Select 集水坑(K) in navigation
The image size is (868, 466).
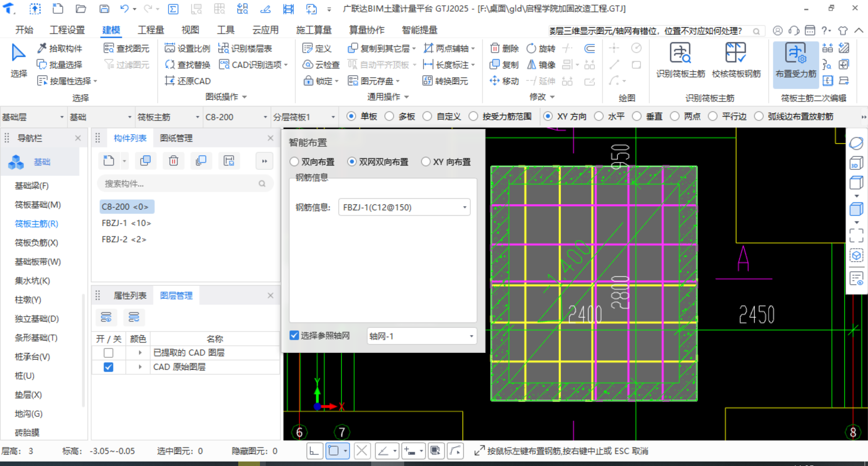pos(32,281)
